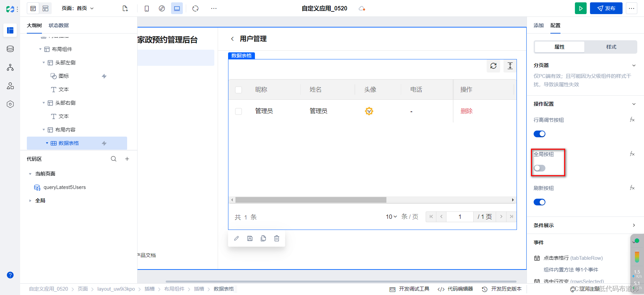Collapse the 当前页面 code section

click(x=30, y=174)
